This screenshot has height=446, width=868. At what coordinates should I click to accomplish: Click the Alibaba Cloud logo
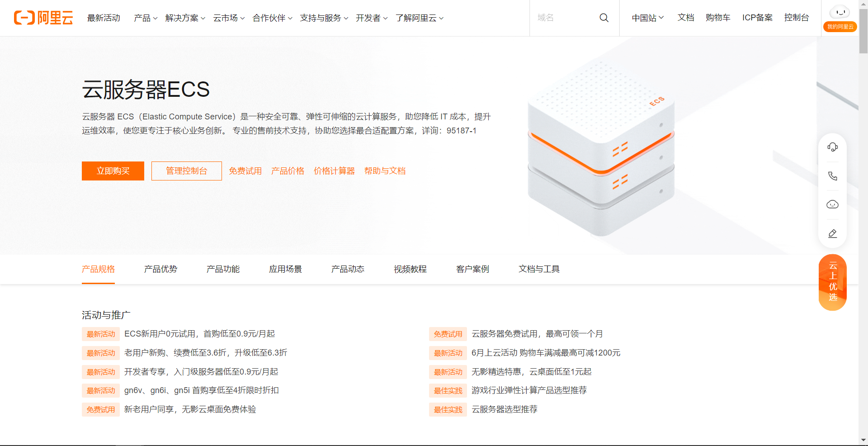43,18
